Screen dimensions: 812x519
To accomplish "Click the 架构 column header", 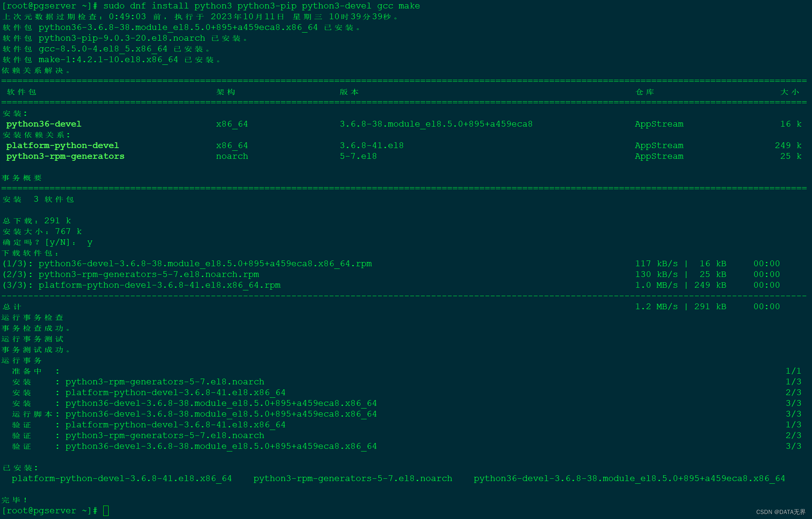I will [x=226, y=92].
